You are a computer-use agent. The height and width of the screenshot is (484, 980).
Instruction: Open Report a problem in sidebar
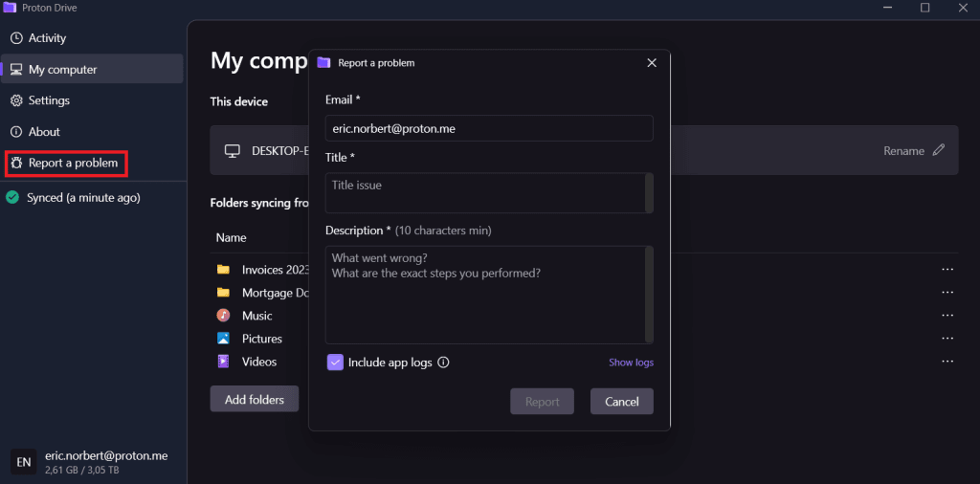pyautogui.click(x=67, y=163)
